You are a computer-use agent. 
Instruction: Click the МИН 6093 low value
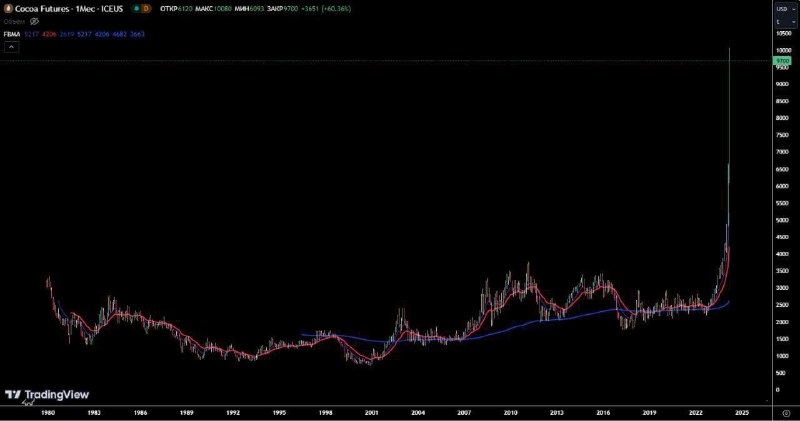249,9
